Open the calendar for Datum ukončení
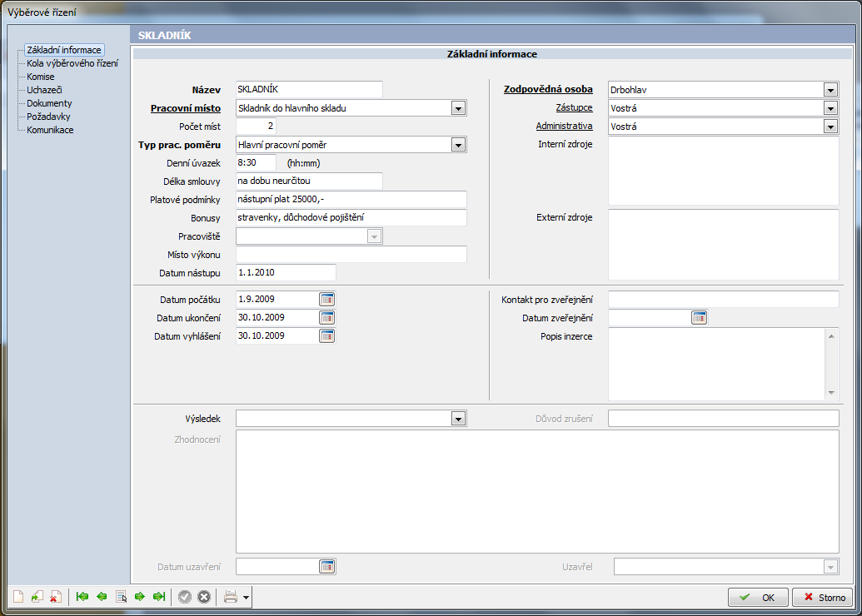This screenshot has height=616, width=862. coord(327,318)
